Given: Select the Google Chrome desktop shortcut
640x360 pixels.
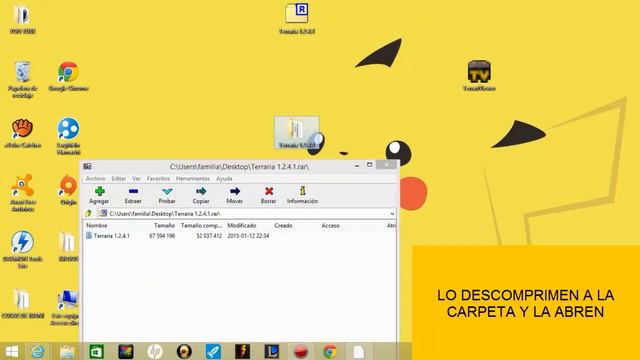Looking at the screenshot, I should pyautogui.click(x=68, y=76).
